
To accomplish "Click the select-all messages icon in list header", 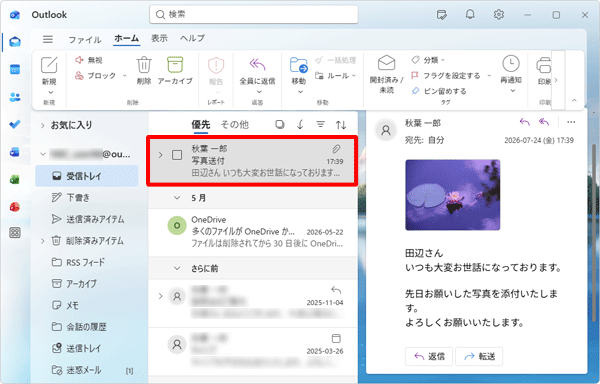I will point(280,124).
